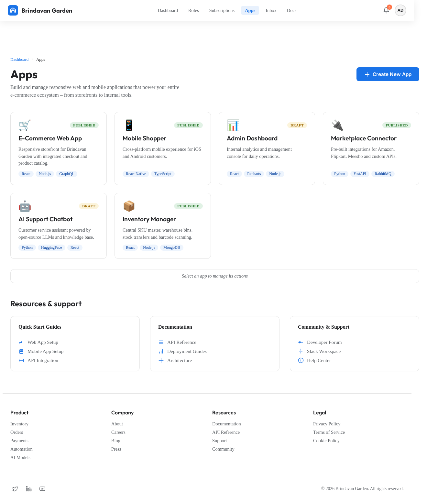
Task: Click the Brindavan Garden home logo icon
Action: pyautogui.click(x=13, y=10)
